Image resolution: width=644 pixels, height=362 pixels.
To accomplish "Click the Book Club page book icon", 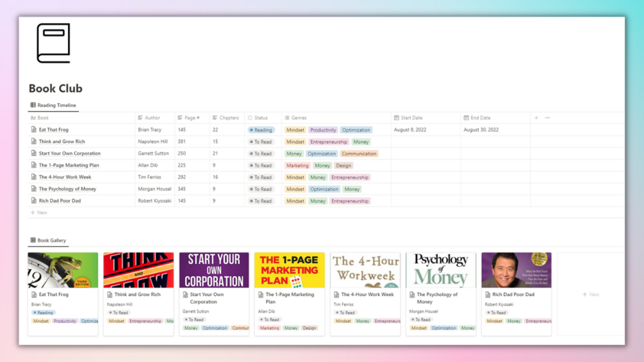I will pyautogui.click(x=53, y=43).
